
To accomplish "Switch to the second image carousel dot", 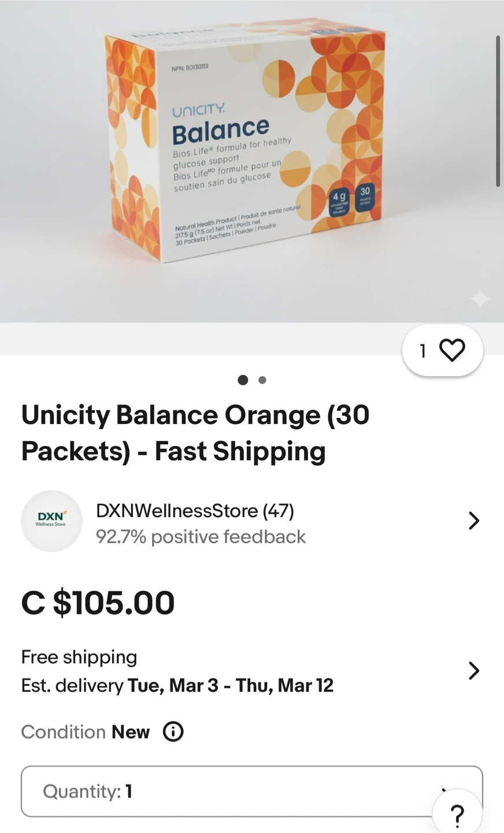I will (262, 380).
